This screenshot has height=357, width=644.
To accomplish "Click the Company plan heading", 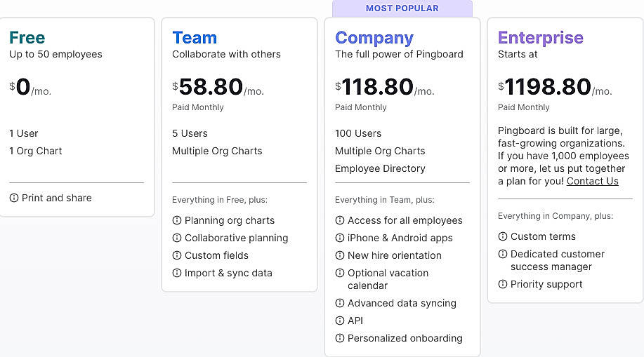I will (374, 38).
